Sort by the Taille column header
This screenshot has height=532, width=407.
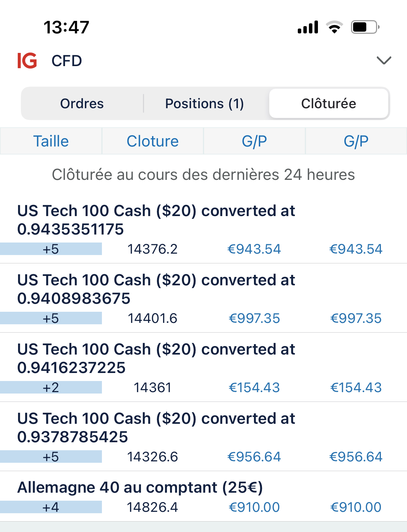pyautogui.click(x=51, y=141)
